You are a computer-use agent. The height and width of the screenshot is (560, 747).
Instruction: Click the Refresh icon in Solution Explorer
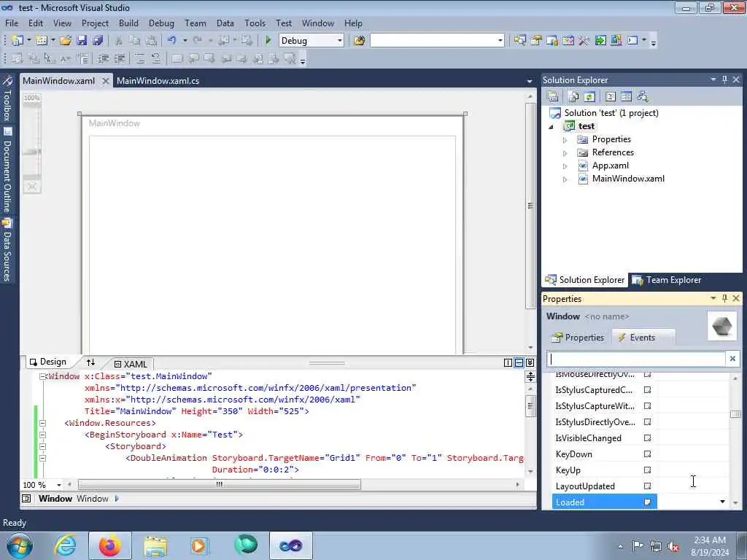[589, 97]
